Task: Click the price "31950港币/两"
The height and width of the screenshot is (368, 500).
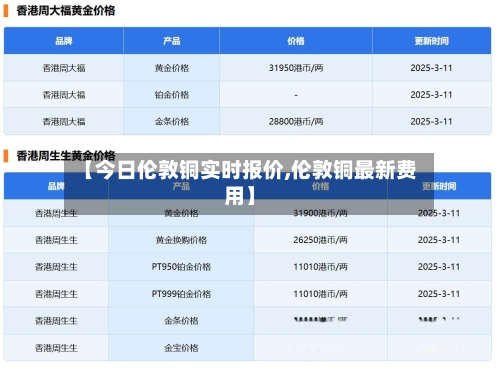Action: pyautogui.click(x=296, y=68)
